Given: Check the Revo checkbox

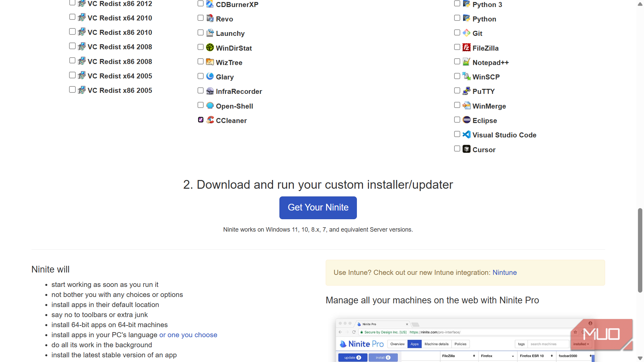Looking at the screenshot, I should (x=201, y=18).
